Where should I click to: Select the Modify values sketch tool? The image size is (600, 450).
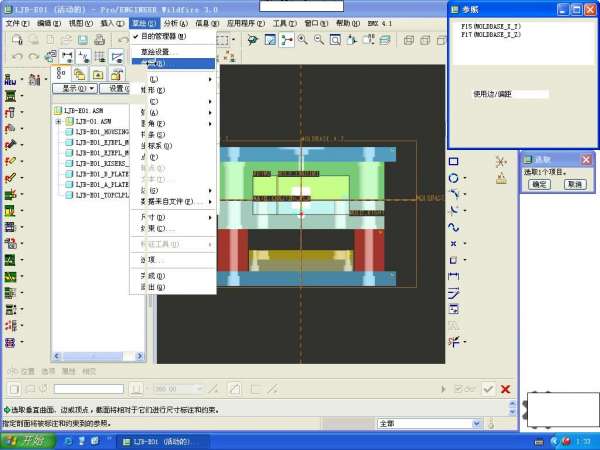(x=453, y=293)
